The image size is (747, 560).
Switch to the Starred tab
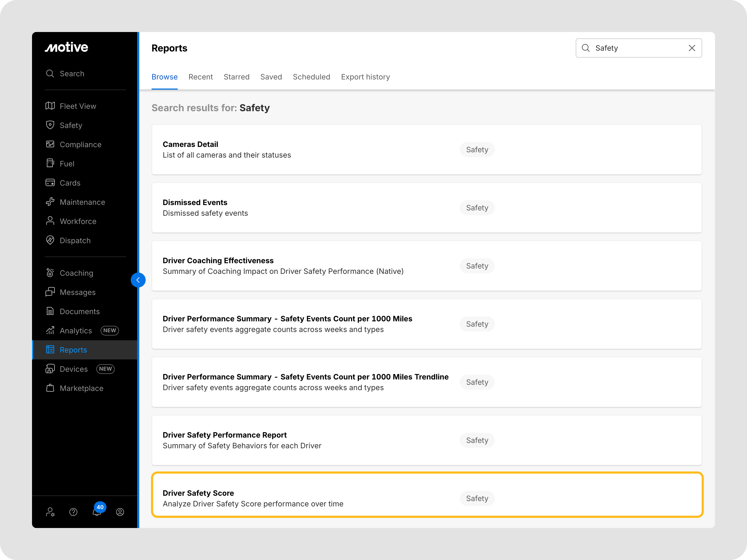tap(236, 77)
